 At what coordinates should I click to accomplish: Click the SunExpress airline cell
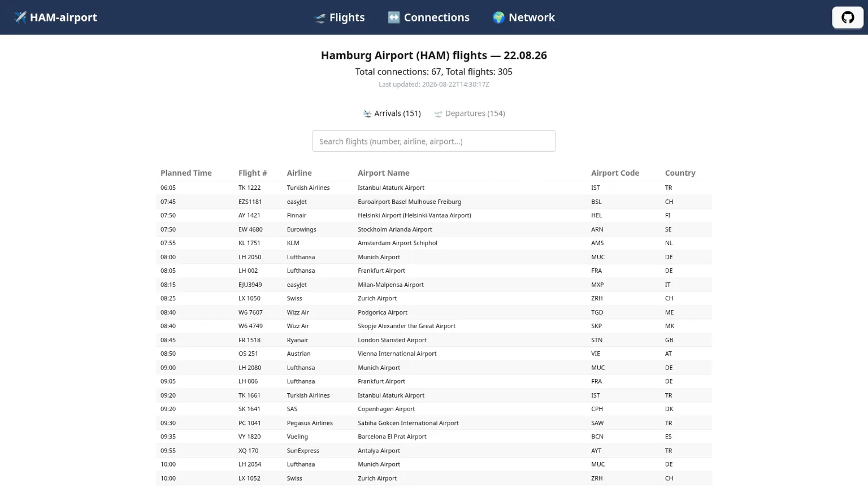tap(303, 451)
